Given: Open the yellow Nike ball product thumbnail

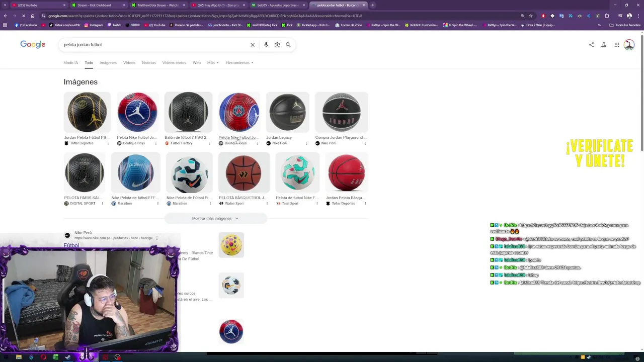Looking at the screenshot, I should [x=231, y=245].
